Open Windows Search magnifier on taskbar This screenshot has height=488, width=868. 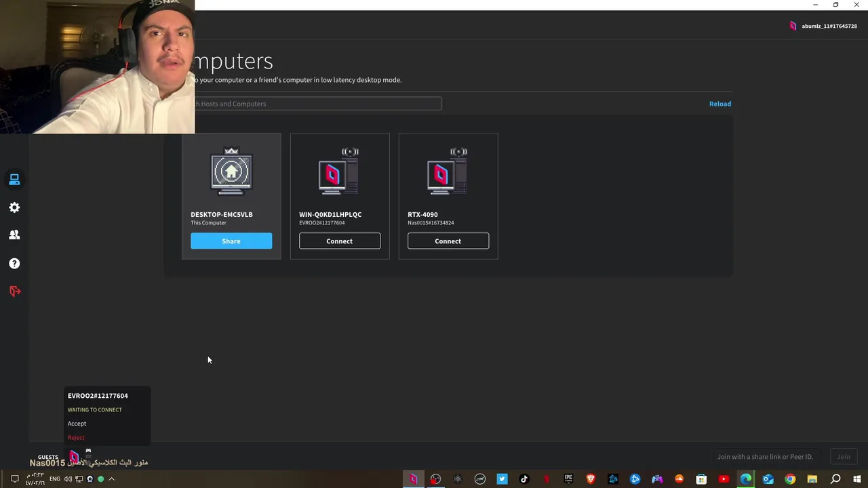835,479
